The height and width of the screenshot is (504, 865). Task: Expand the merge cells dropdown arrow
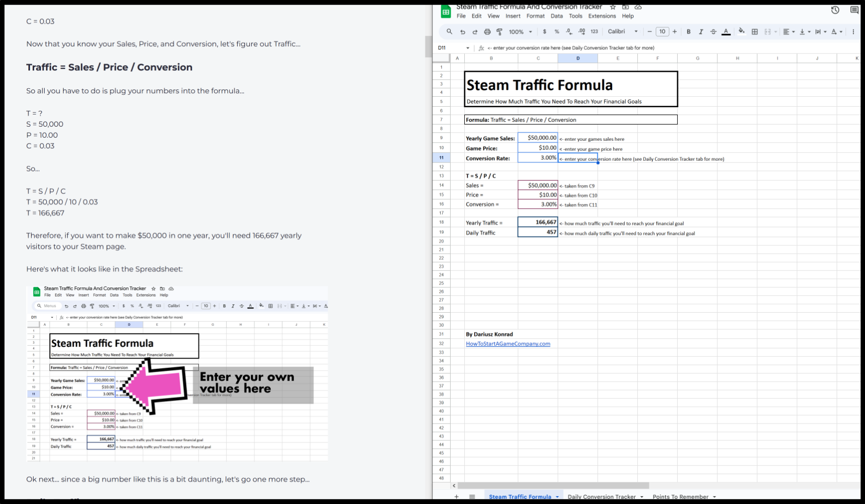coord(776,32)
